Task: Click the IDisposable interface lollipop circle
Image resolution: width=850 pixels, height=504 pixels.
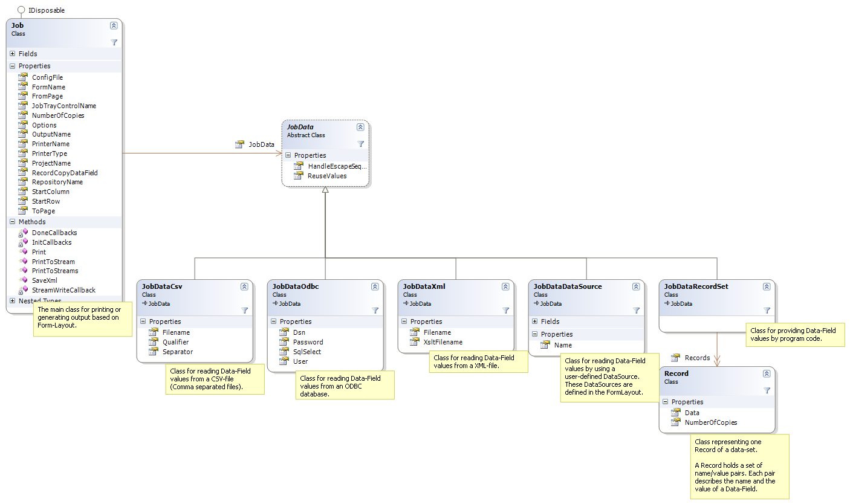Action: (x=21, y=10)
